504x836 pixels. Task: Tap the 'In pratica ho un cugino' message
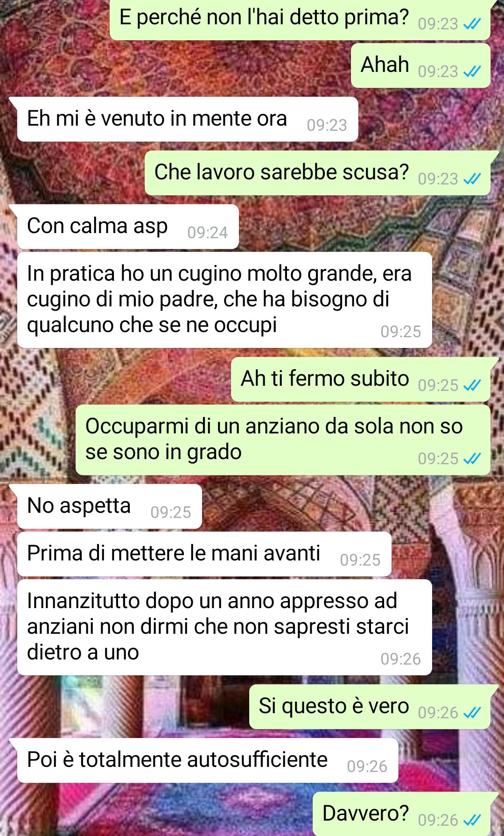point(224,300)
